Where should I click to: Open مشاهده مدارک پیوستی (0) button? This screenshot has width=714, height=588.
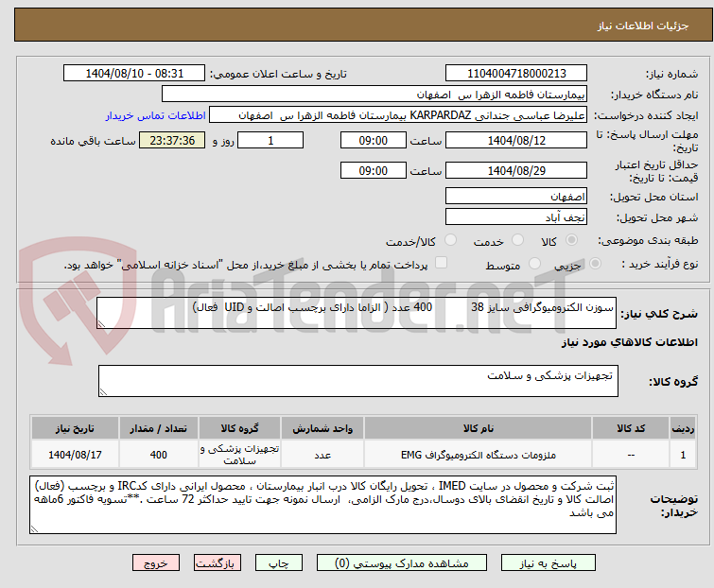(x=402, y=563)
